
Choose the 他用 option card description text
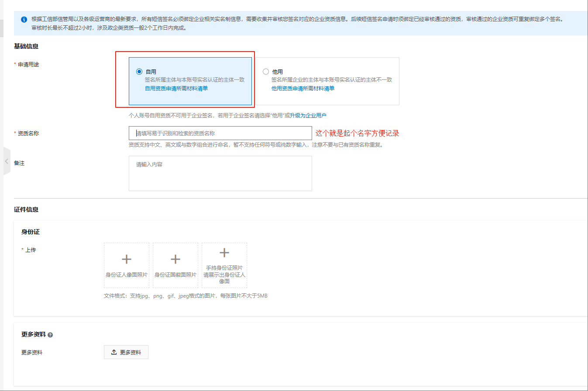click(331, 80)
